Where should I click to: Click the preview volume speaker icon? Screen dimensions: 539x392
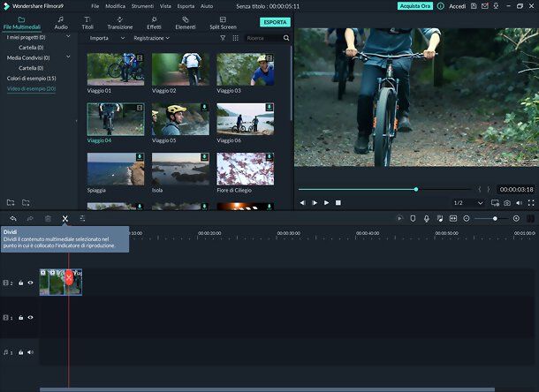pyautogui.click(x=519, y=203)
